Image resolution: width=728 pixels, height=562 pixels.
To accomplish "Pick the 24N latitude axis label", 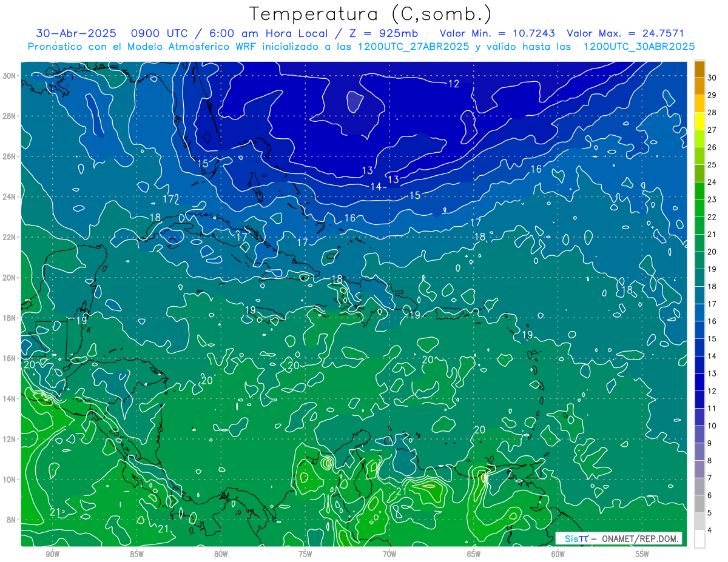I will [10, 197].
